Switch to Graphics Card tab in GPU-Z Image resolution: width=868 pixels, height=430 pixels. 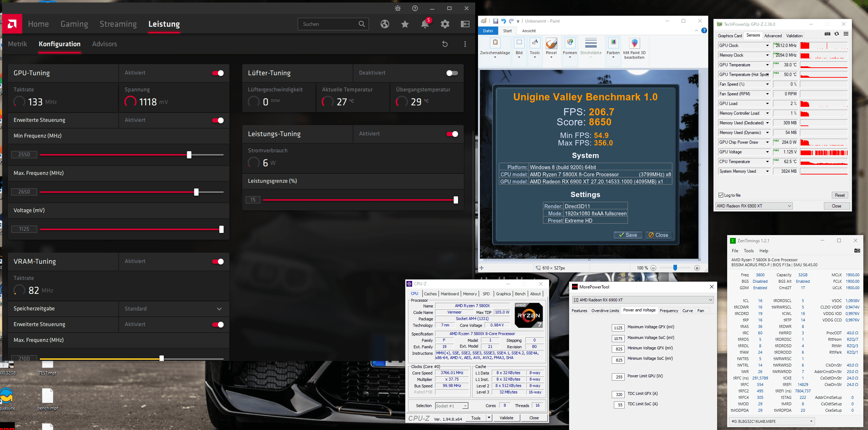[x=730, y=36]
